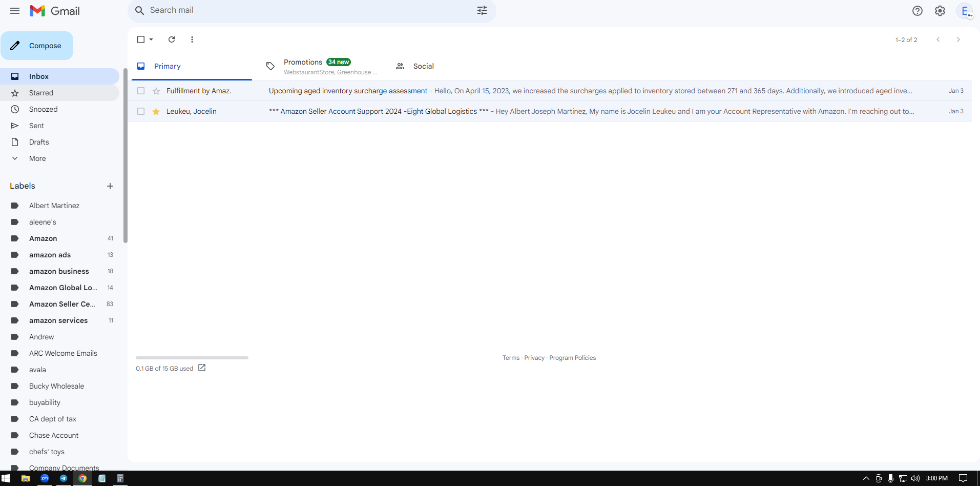Click the storage usage progress bar
The width and height of the screenshot is (980, 486).
tap(192, 358)
